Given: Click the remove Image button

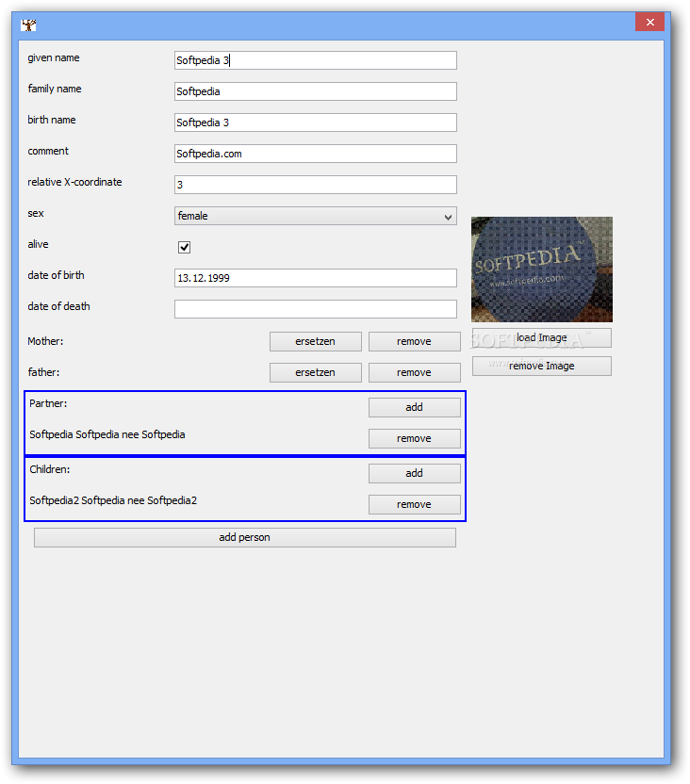Looking at the screenshot, I should (541, 366).
